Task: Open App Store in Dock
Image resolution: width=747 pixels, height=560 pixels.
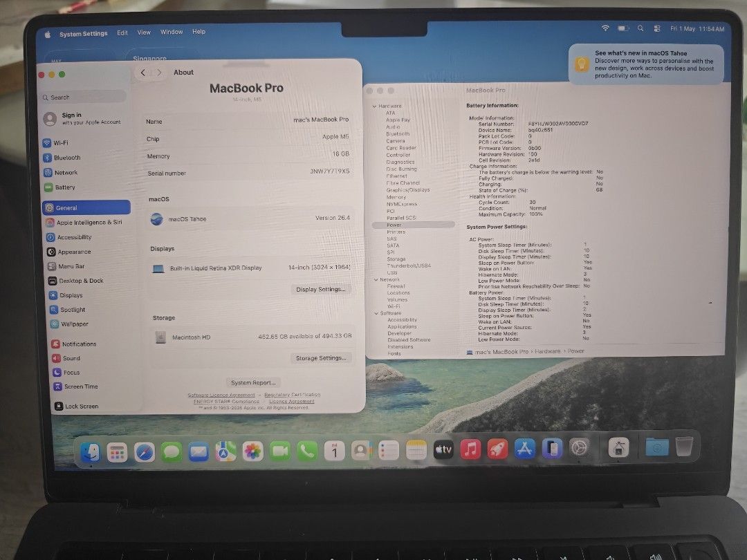Action: coord(524,449)
